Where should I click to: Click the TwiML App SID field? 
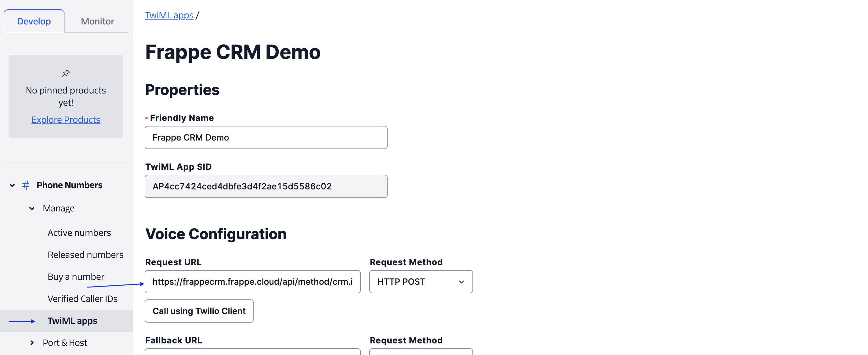[x=266, y=186]
